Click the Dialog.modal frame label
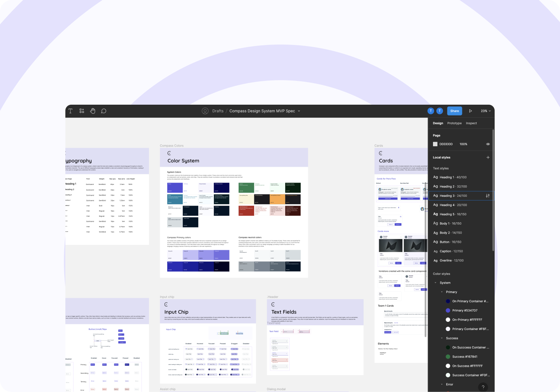This screenshot has height=392, width=560. pyautogui.click(x=276, y=389)
